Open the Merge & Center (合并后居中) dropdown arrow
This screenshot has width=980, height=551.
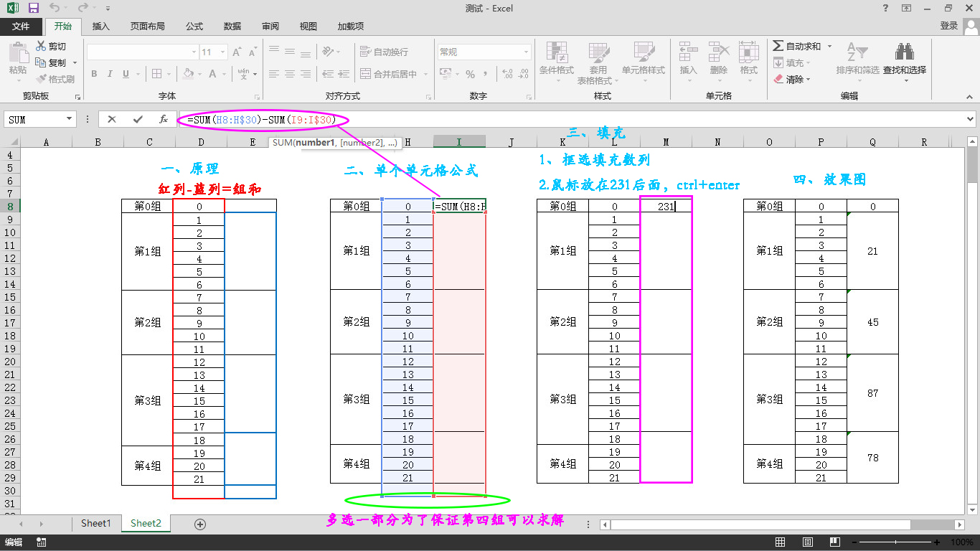pos(425,74)
